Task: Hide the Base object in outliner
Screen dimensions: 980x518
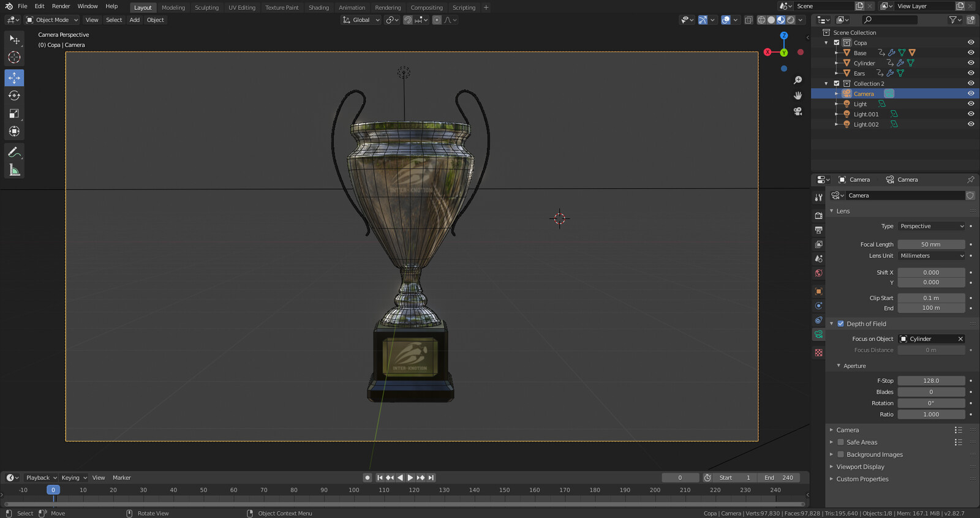Action: pos(971,53)
